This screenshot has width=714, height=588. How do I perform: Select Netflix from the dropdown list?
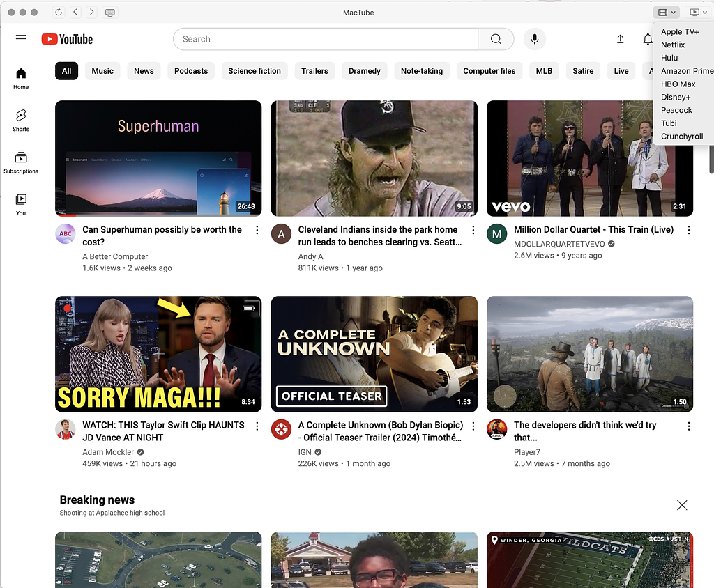[x=673, y=45]
